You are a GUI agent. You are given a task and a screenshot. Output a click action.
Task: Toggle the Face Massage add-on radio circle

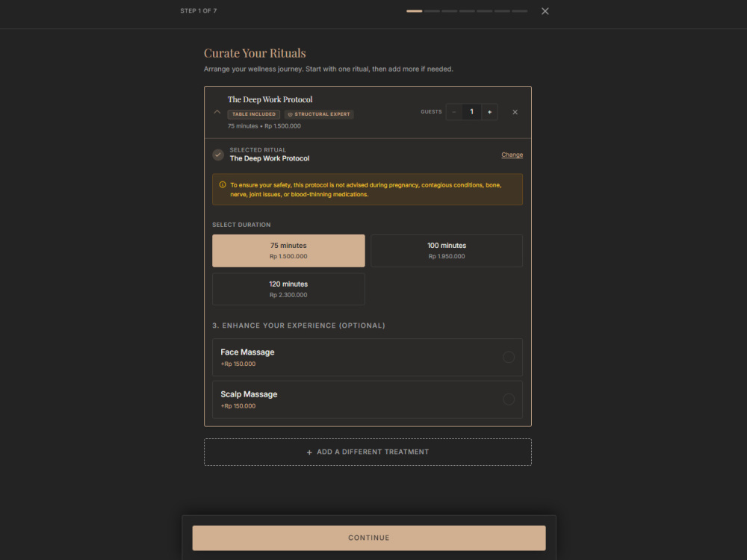click(x=509, y=357)
